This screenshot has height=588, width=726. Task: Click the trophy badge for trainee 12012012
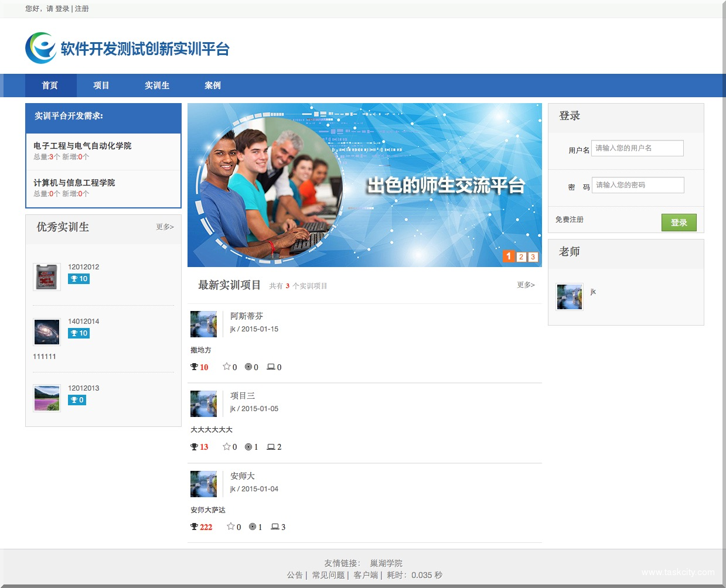tap(79, 279)
